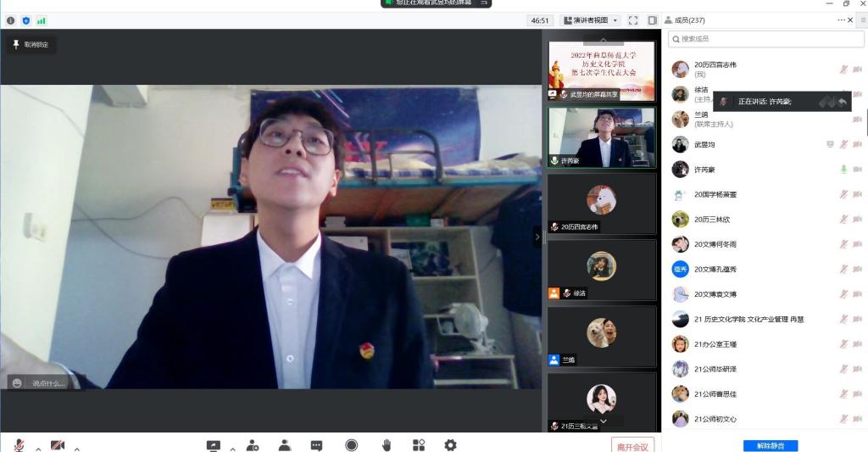The height and width of the screenshot is (452, 868).
Task: Open the apps grid icon
Action: [x=419, y=445]
